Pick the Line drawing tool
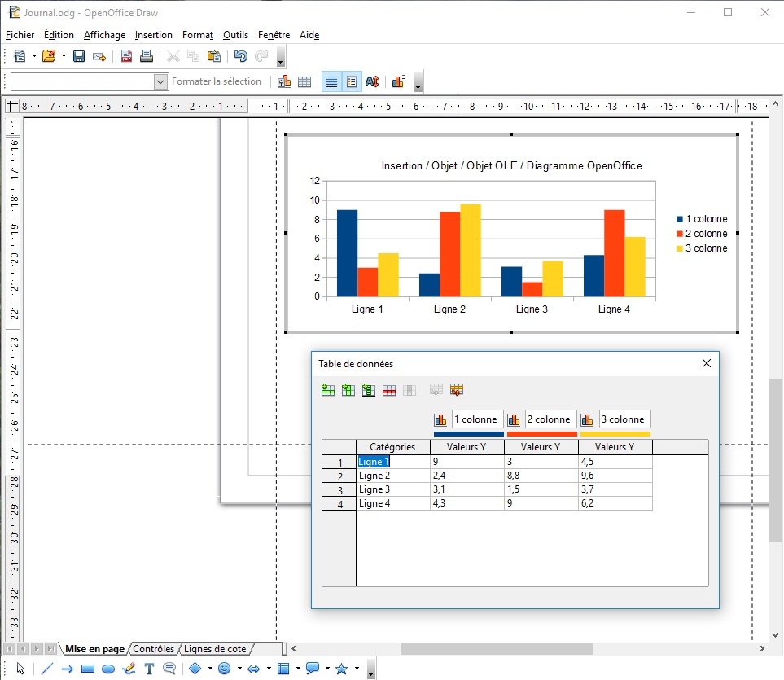This screenshot has height=680, width=784. pos(47,669)
